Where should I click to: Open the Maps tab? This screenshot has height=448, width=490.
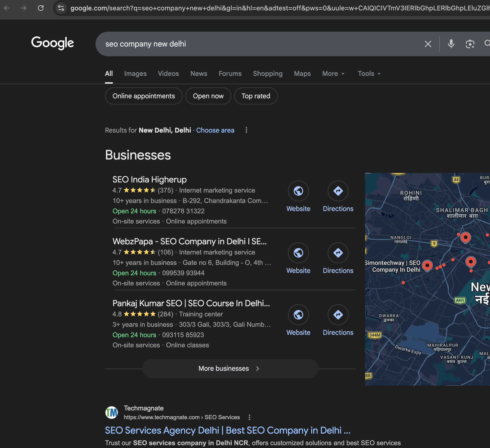click(302, 73)
